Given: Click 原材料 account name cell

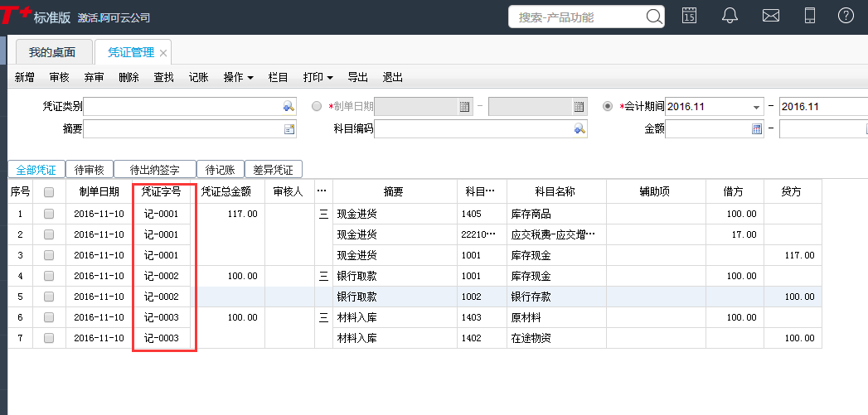Looking at the screenshot, I should coord(556,317).
